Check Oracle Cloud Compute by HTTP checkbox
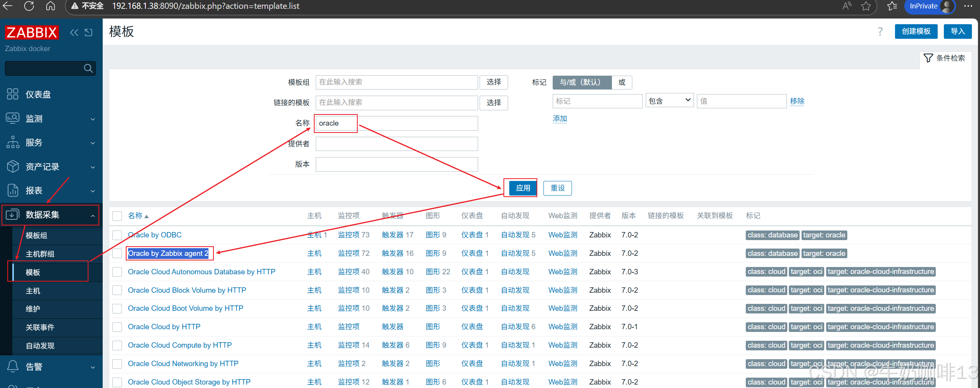Screen dimensions: 980x388 [117, 345]
